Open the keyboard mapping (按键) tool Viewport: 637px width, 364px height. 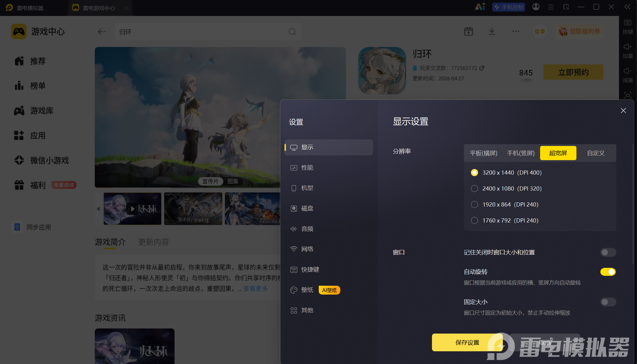628,27
